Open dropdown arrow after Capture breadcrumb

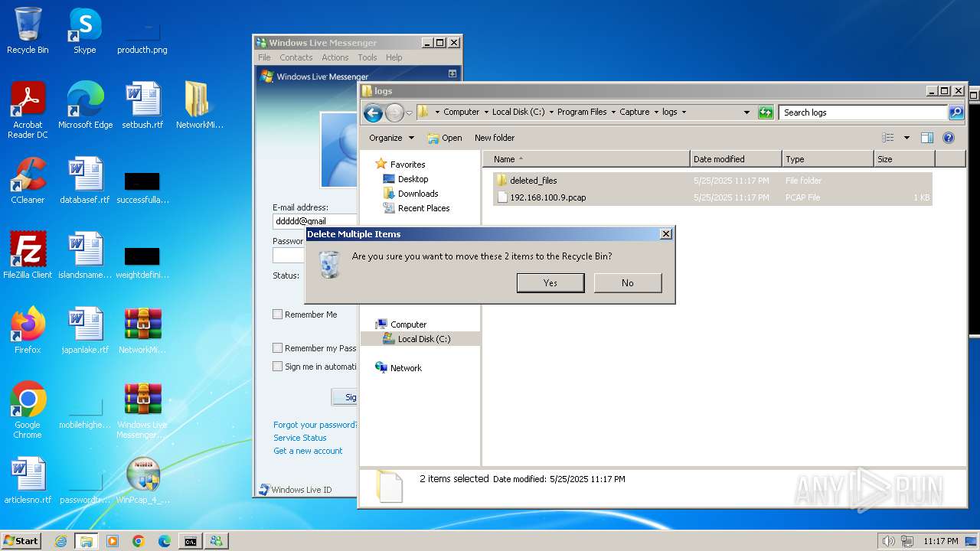(x=656, y=112)
